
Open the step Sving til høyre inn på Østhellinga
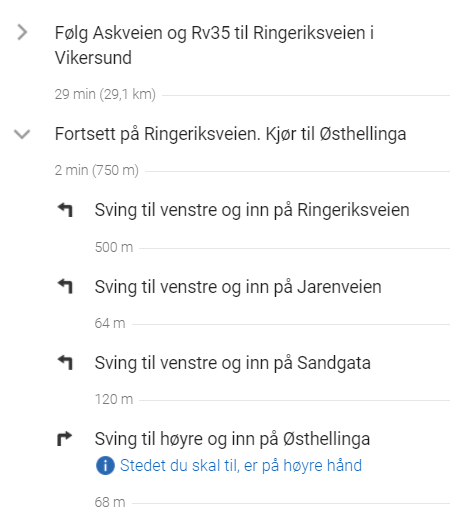pyautogui.click(x=232, y=439)
